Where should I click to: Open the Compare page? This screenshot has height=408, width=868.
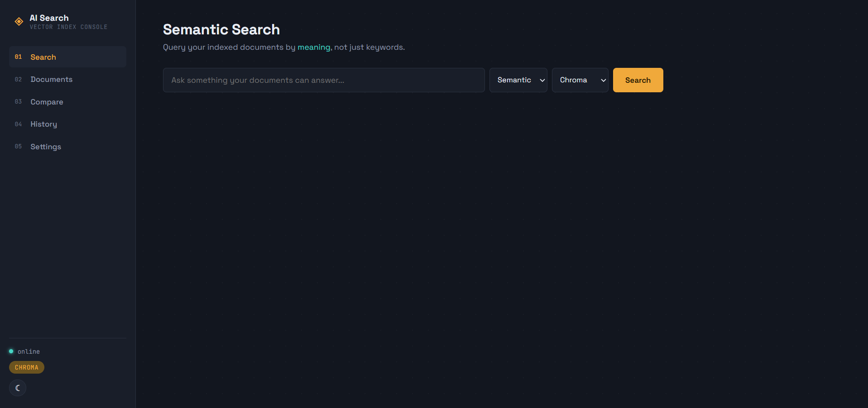[x=67, y=102]
